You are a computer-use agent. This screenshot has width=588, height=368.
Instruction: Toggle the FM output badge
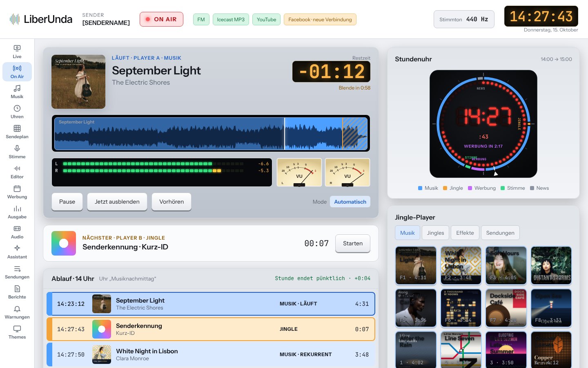[x=201, y=19]
